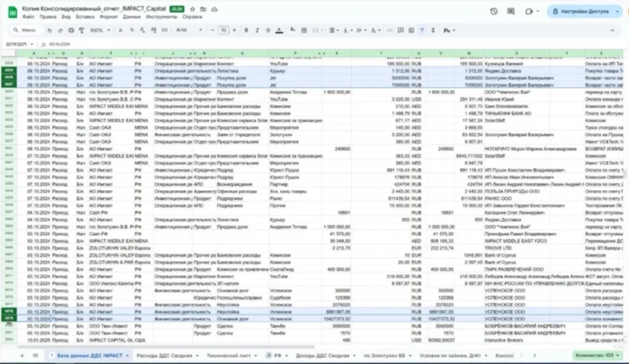The height and width of the screenshot is (364, 629).
Task: Open the Формат menu
Action: coord(108,17)
